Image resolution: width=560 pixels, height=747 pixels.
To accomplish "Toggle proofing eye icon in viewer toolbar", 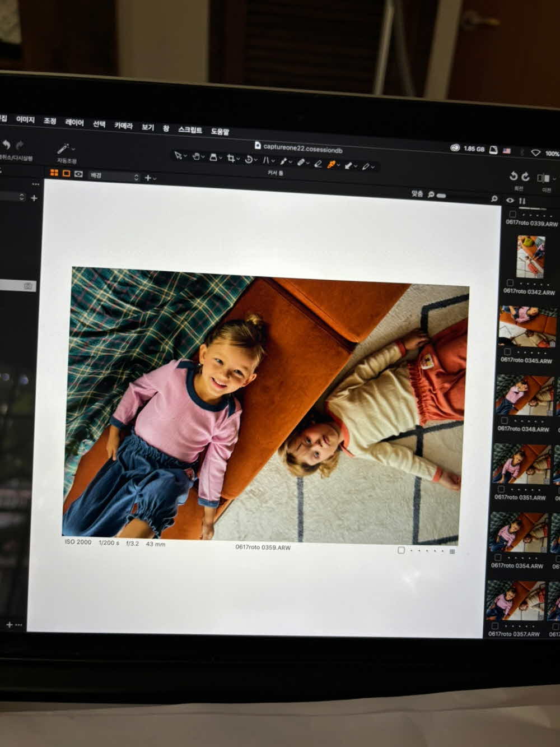I will tap(78, 174).
